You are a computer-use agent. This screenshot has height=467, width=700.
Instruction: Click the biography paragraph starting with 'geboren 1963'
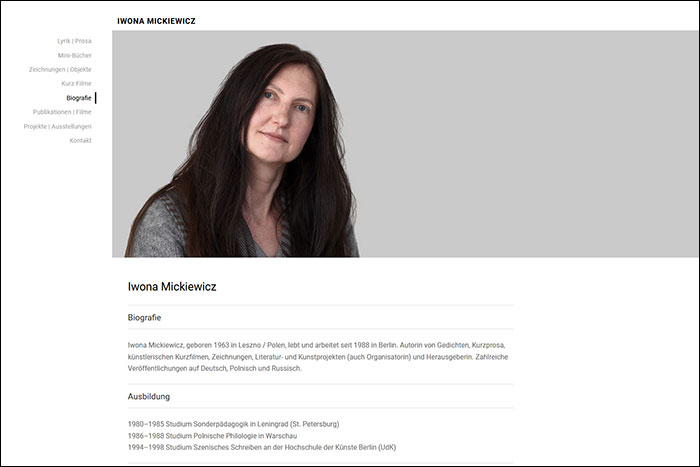click(x=318, y=357)
